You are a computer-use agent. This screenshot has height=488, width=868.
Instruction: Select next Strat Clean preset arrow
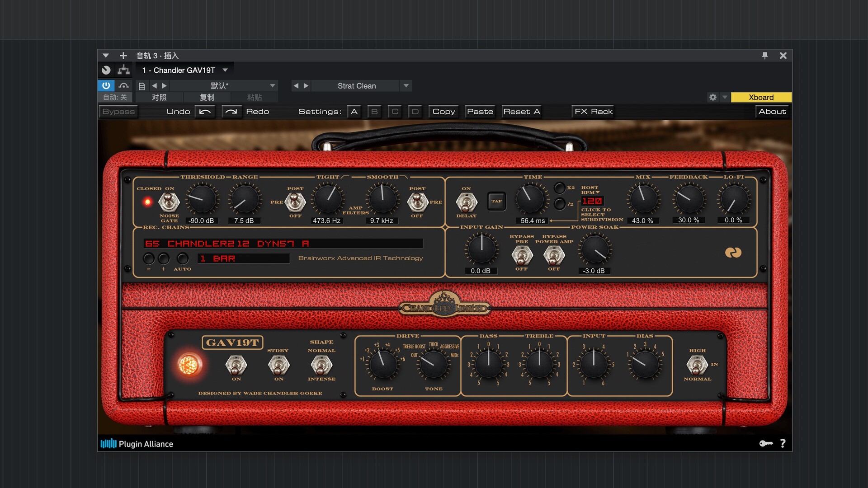point(306,85)
